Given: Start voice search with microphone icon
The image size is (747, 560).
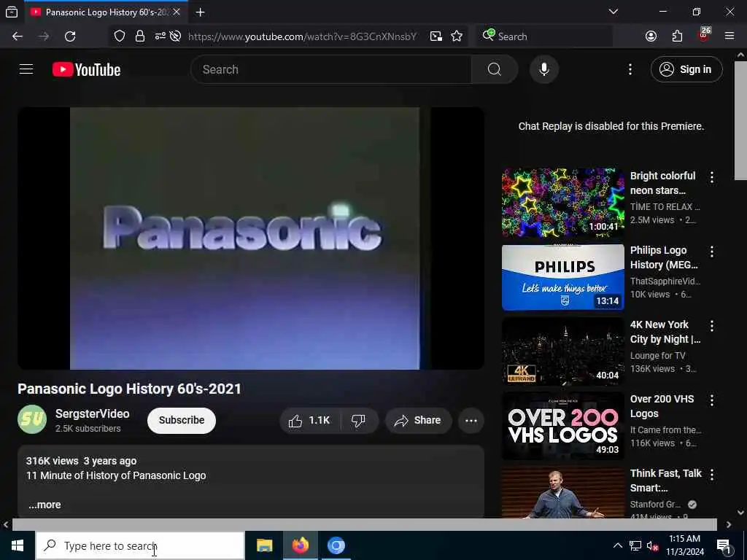Looking at the screenshot, I should coord(543,69).
